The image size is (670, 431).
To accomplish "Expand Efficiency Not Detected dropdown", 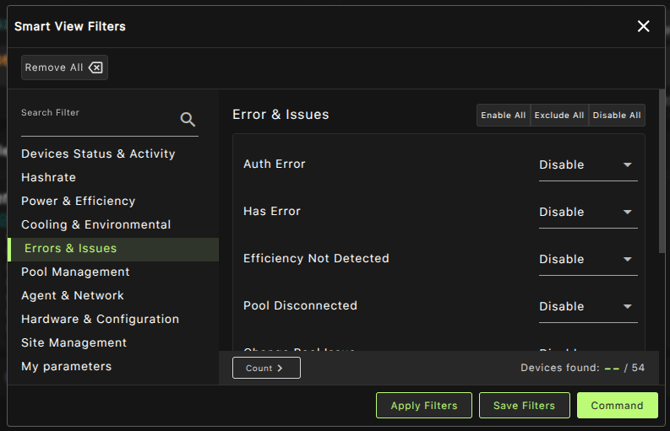I will (587, 259).
